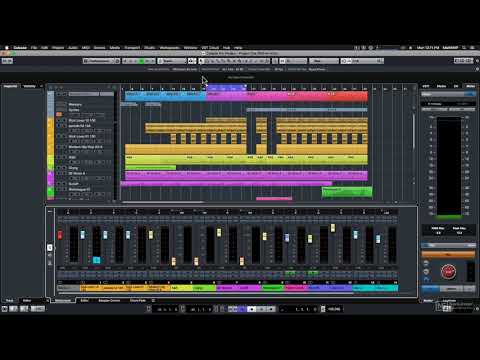480x360 pixels.
Task: Select the MixConsole tab in lower zone
Action: click(63, 300)
